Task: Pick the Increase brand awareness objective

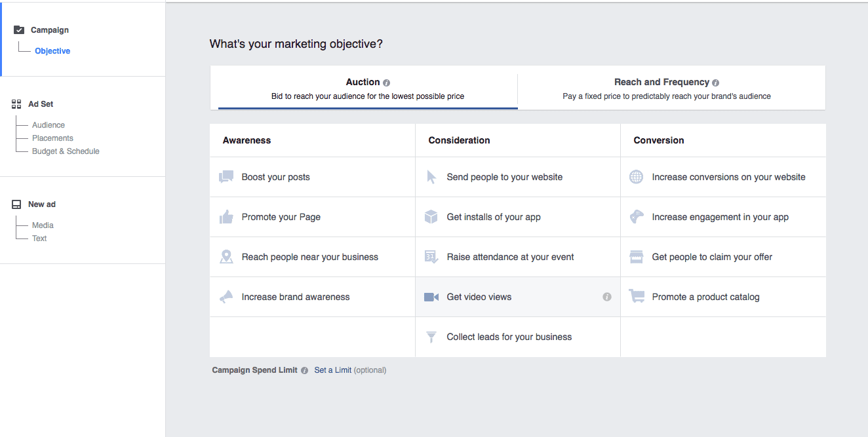Action: [312, 297]
